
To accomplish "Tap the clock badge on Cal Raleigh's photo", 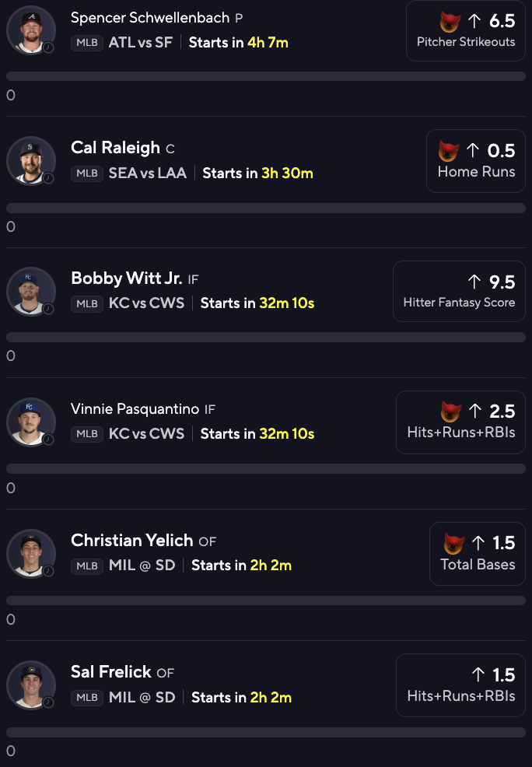I will (x=48, y=178).
